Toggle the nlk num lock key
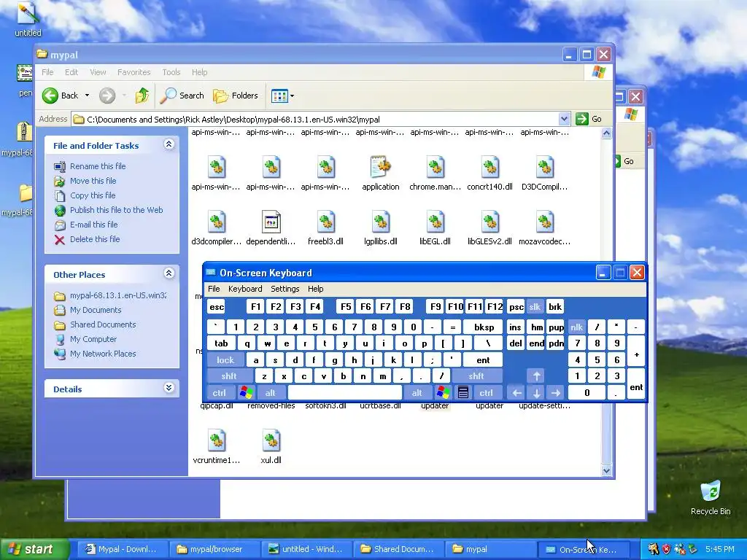This screenshot has width=747, height=560. pos(576,327)
